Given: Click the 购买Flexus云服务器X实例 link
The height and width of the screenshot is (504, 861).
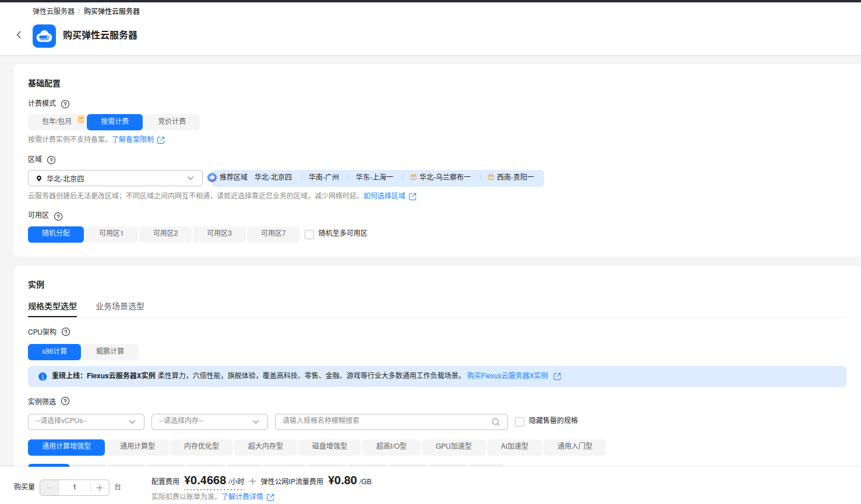Looking at the screenshot, I should click(x=507, y=376).
